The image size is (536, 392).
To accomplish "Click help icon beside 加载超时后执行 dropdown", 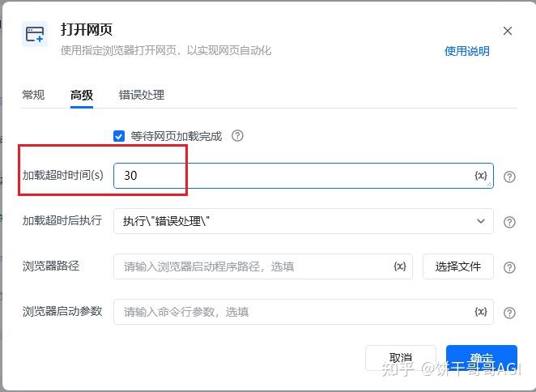I will [509, 222].
